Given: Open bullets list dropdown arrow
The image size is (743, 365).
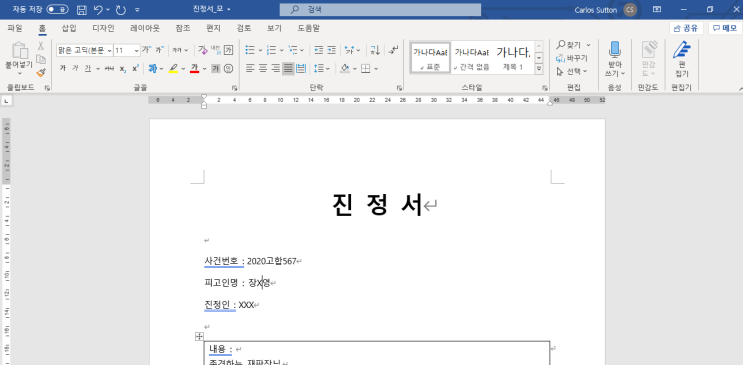Looking at the screenshot, I should click(x=259, y=50).
